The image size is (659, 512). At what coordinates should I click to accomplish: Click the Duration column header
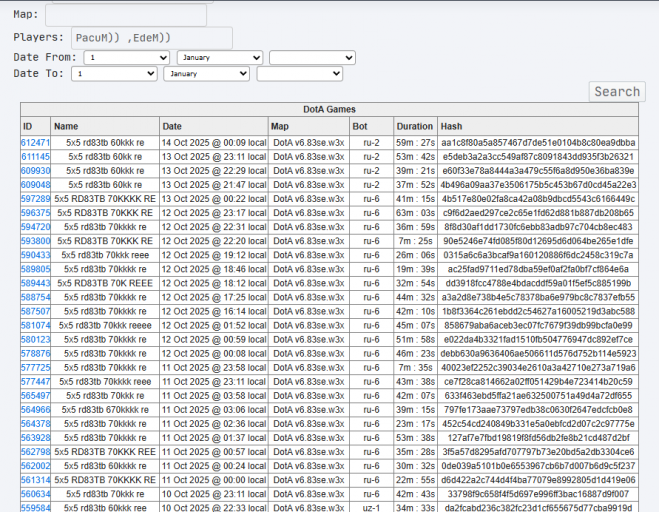click(x=415, y=126)
